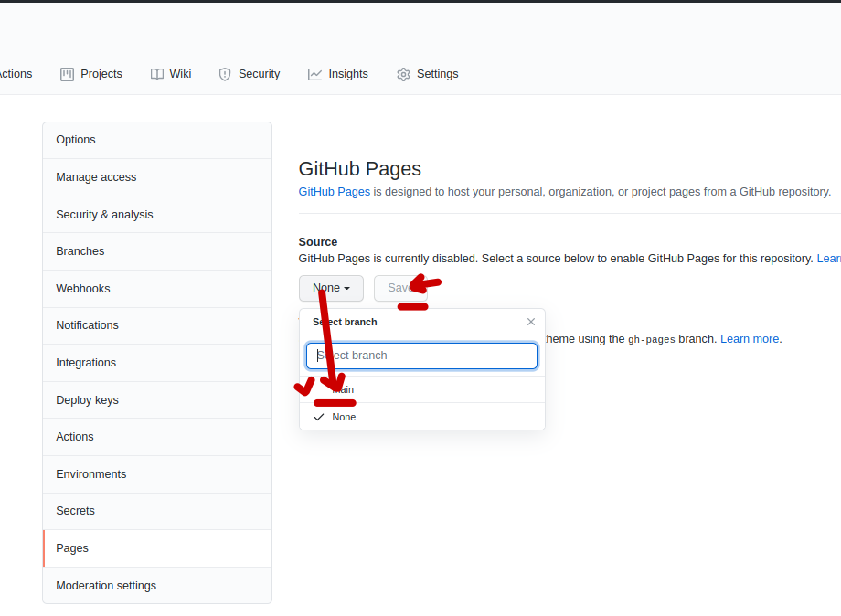The image size is (841, 616).
Task: Open Manage access in sidebar
Action: 96,177
